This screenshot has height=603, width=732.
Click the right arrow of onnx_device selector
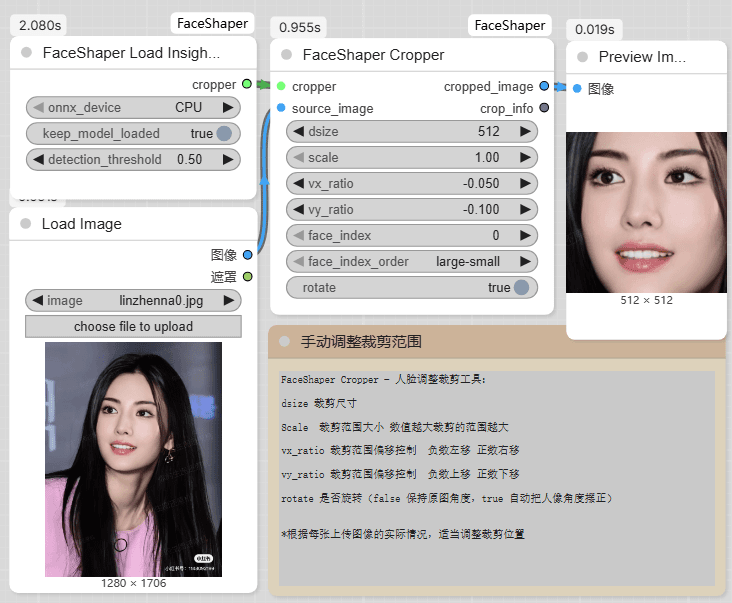pyautogui.click(x=228, y=108)
